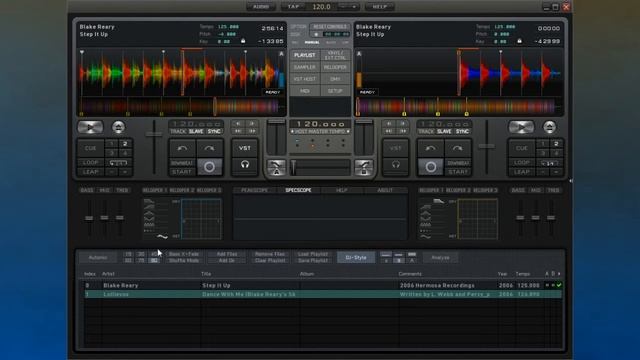Select Lollievox track row in playlist
Screen dimensions: 640x360
322,294
